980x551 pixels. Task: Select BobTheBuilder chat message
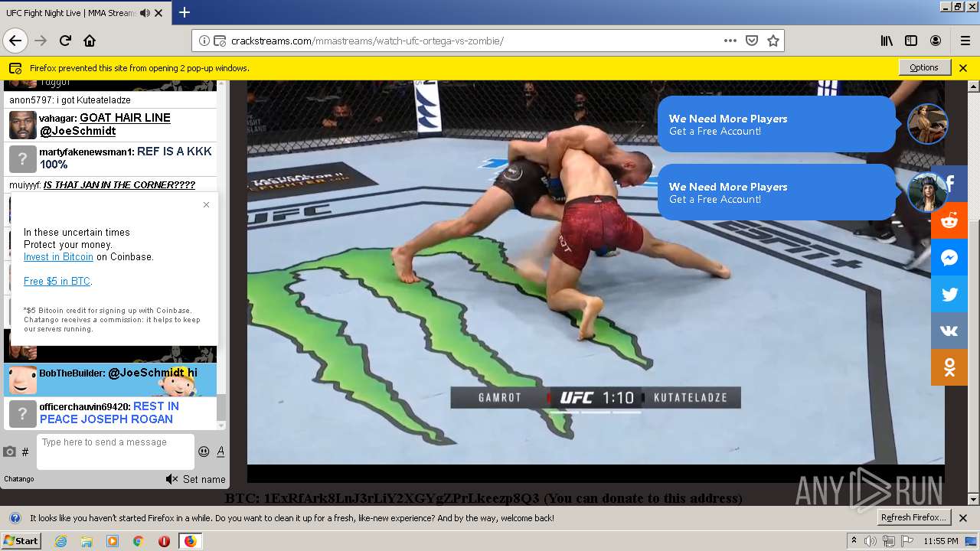tap(110, 380)
